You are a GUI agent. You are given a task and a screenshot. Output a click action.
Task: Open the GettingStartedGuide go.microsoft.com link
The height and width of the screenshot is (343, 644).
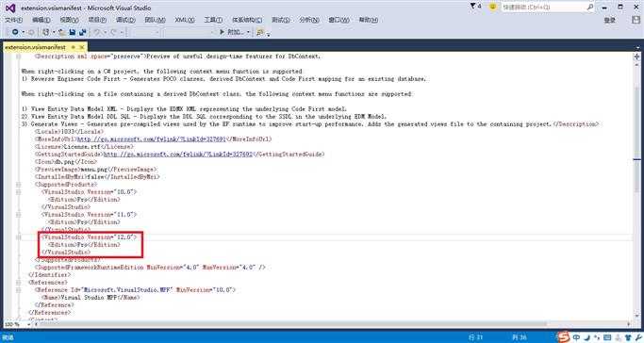pyautogui.click(x=178, y=155)
